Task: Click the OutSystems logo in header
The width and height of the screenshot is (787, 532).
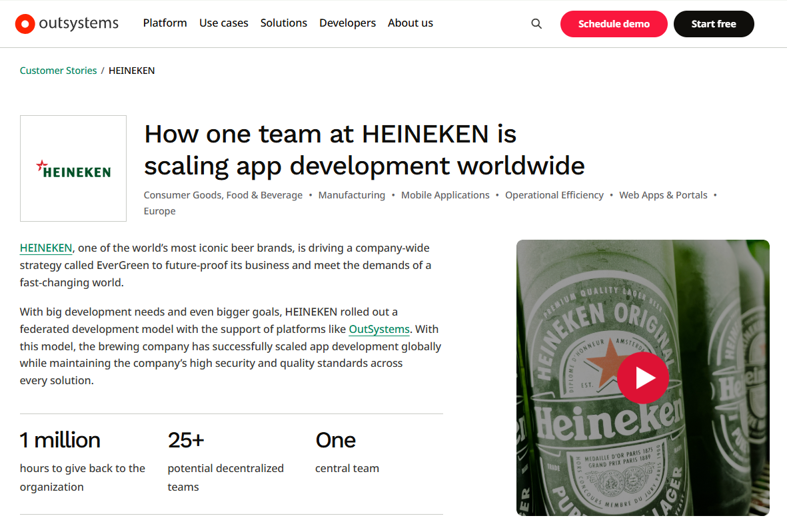Action: tap(67, 24)
